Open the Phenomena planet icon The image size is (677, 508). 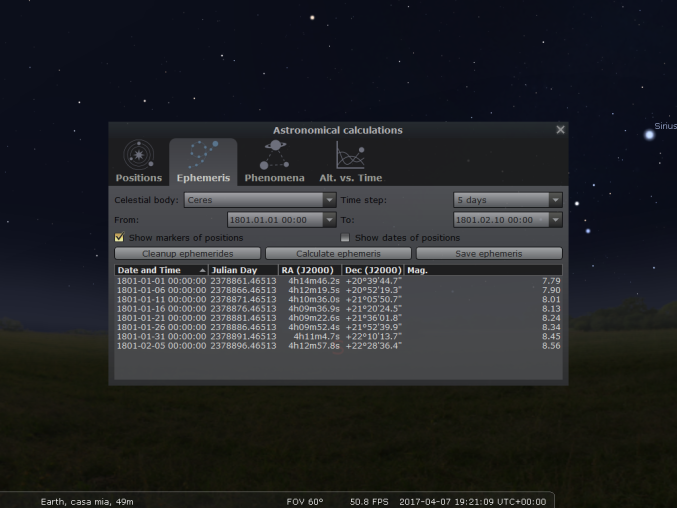[275, 155]
